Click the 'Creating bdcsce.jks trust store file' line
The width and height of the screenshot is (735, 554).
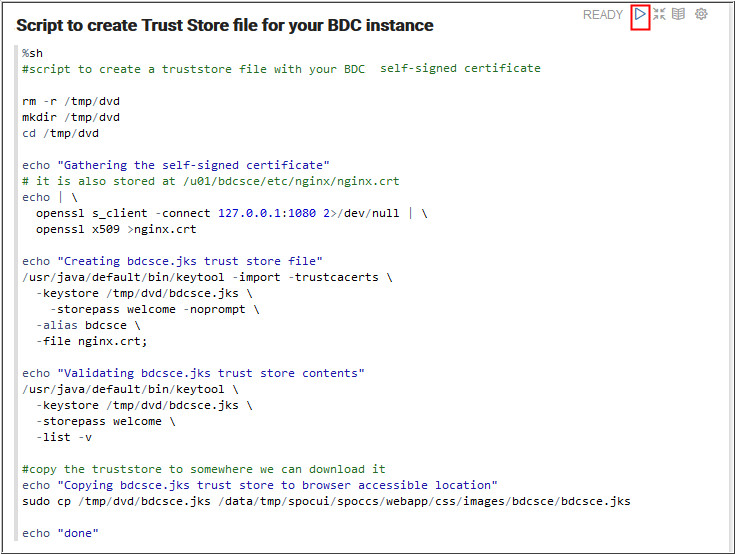(x=172, y=261)
